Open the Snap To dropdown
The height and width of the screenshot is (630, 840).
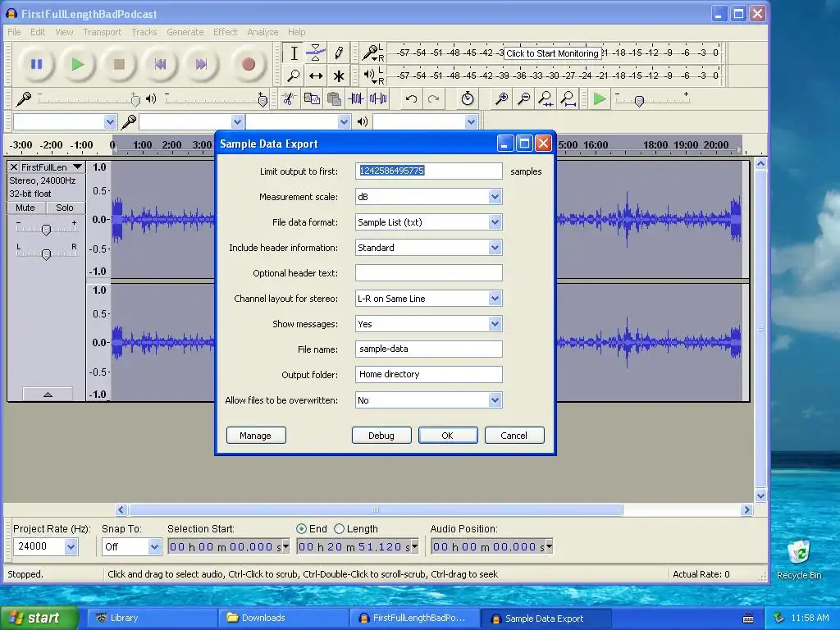154,547
